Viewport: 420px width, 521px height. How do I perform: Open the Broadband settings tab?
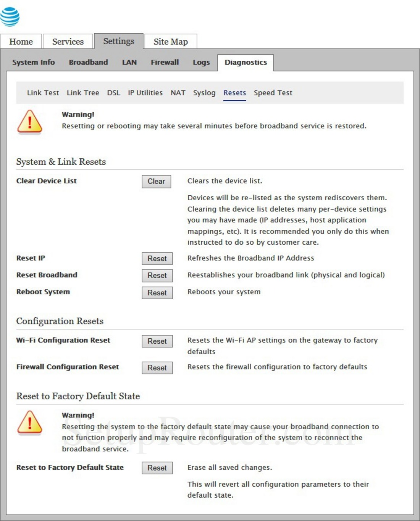(89, 62)
